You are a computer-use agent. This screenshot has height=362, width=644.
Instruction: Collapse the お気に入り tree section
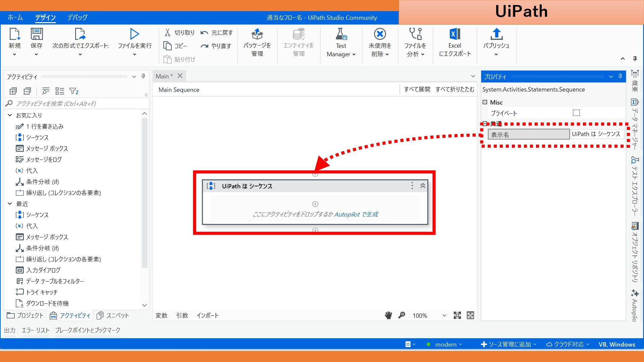10,115
